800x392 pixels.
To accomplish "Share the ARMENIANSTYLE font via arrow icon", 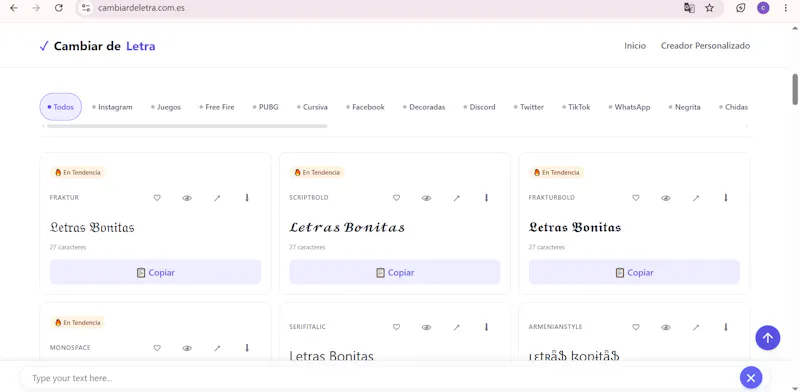I will (695, 327).
